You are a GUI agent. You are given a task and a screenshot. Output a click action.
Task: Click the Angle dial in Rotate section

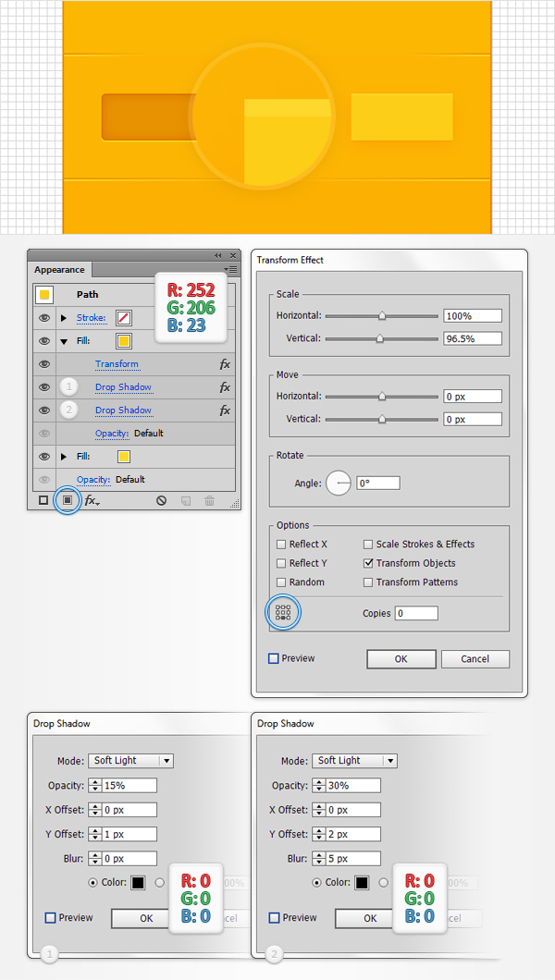(339, 484)
